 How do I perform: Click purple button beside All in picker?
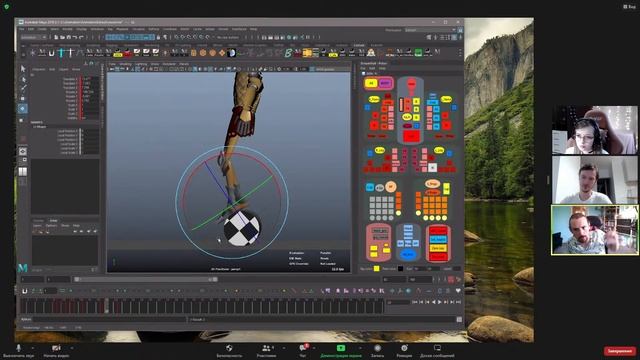point(384,83)
